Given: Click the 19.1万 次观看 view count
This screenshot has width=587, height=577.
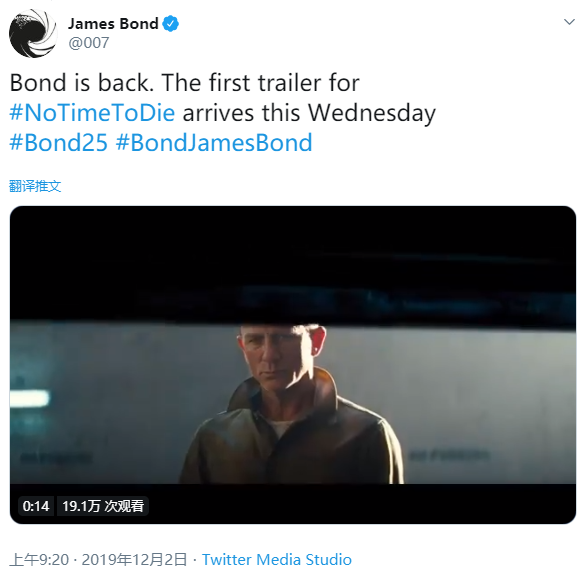Looking at the screenshot, I should 103,506.
